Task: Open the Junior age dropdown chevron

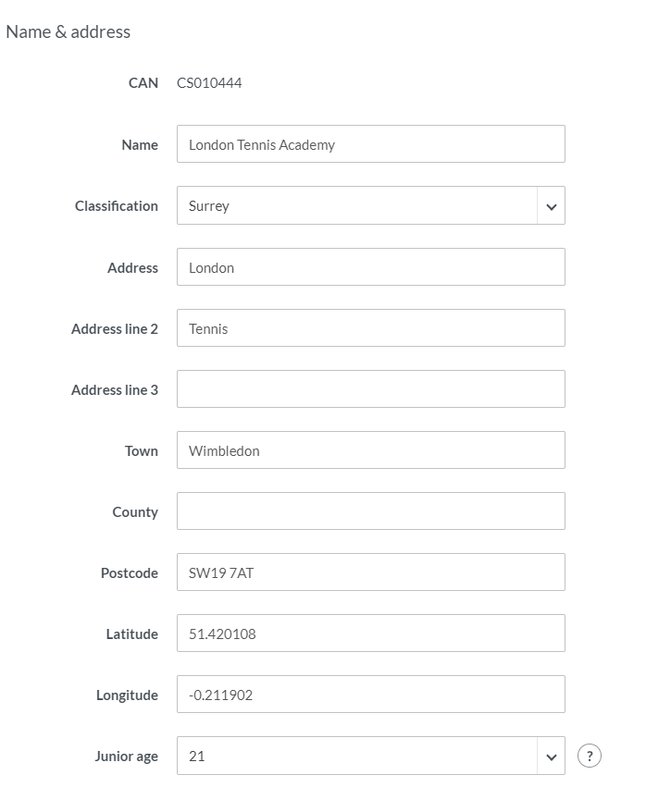Action: coord(551,757)
